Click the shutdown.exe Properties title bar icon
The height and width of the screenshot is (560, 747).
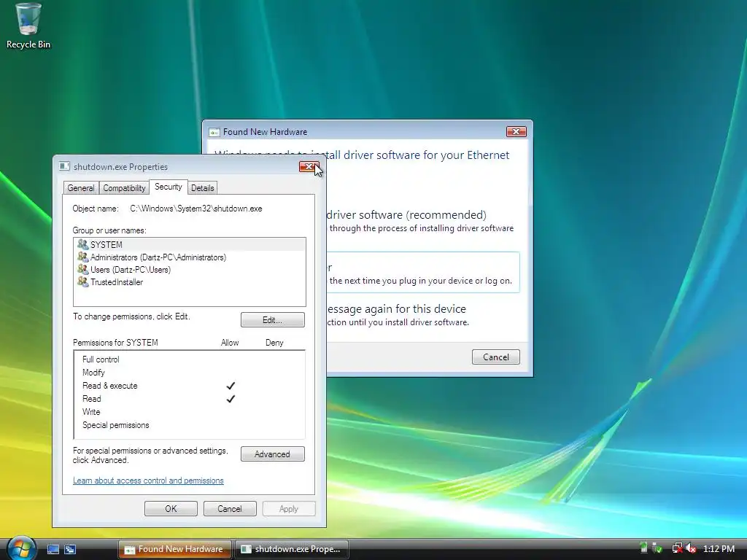click(64, 166)
